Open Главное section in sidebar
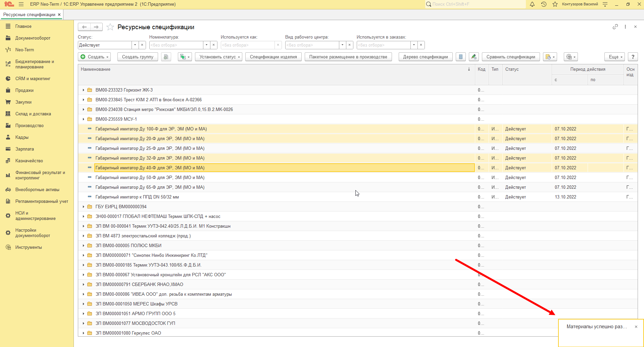 23,26
